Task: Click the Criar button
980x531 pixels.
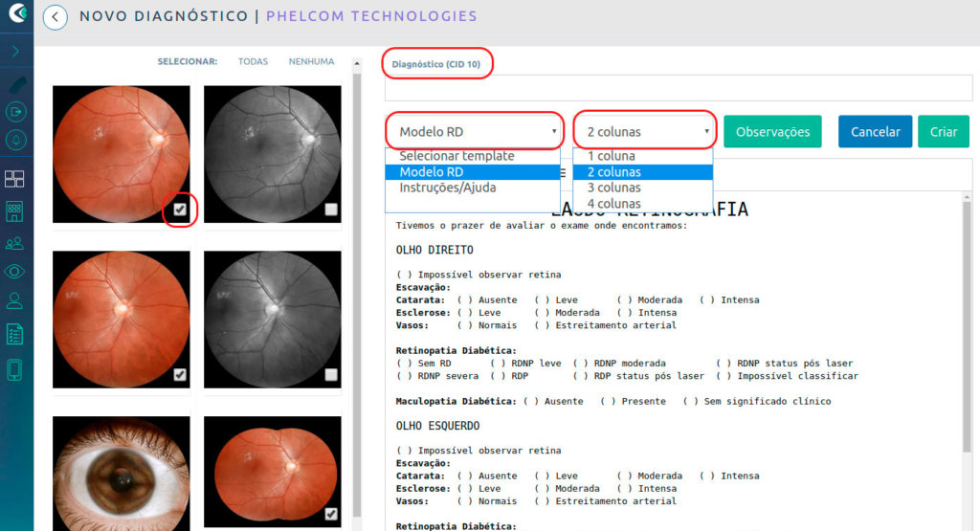Action: click(943, 132)
